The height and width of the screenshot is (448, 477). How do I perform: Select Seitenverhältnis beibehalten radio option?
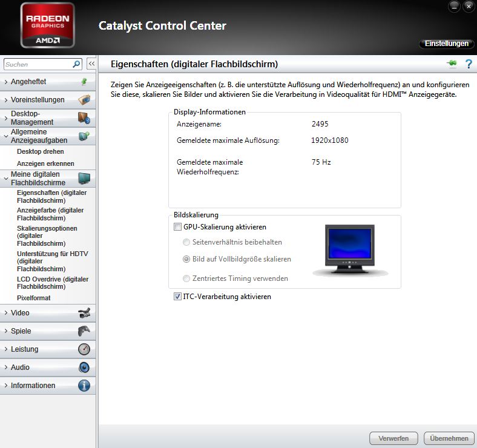(186, 242)
